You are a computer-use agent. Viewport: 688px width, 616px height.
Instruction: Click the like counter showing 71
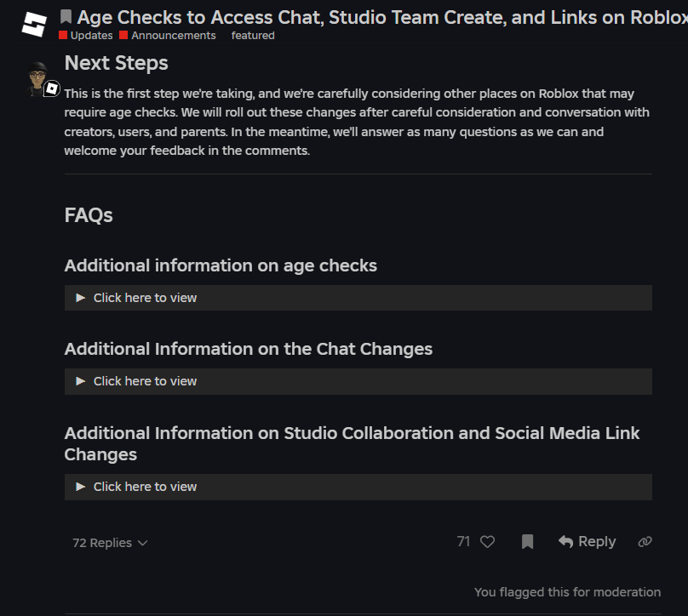tap(462, 541)
